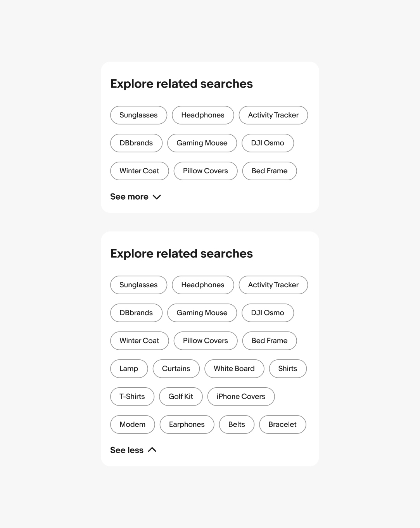Click the Belts chip

pyautogui.click(x=237, y=424)
